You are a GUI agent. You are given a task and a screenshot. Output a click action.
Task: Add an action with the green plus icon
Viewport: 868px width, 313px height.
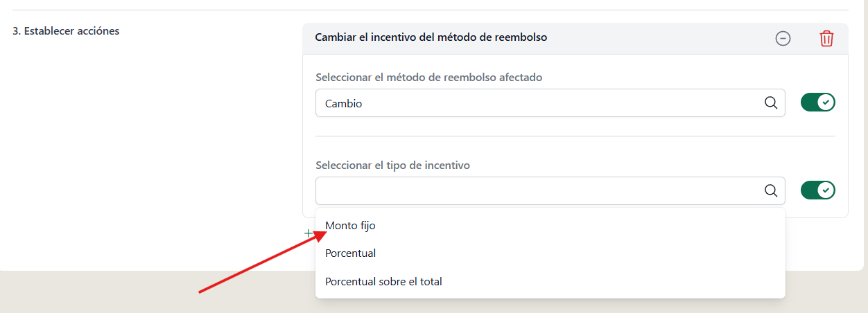(x=309, y=233)
